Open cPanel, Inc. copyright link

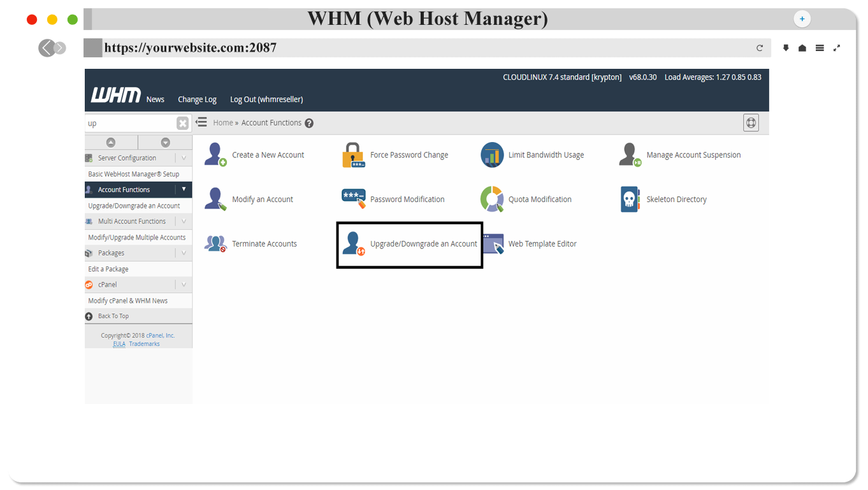(160, 335)
